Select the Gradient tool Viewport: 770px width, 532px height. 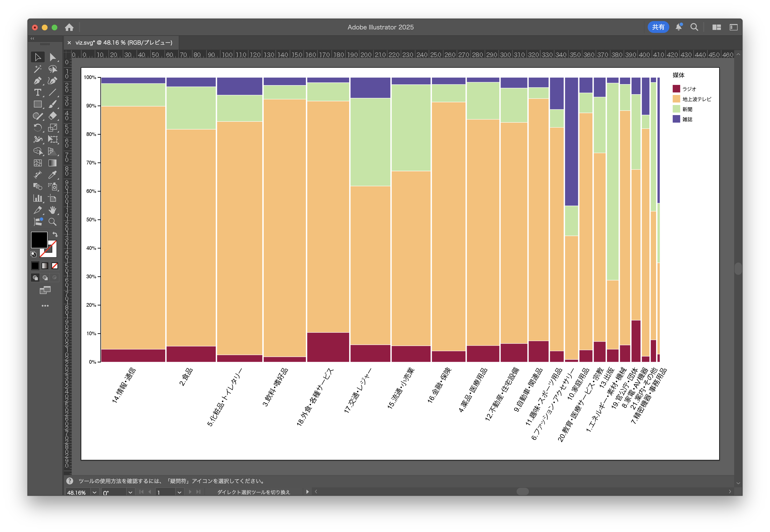52,163
